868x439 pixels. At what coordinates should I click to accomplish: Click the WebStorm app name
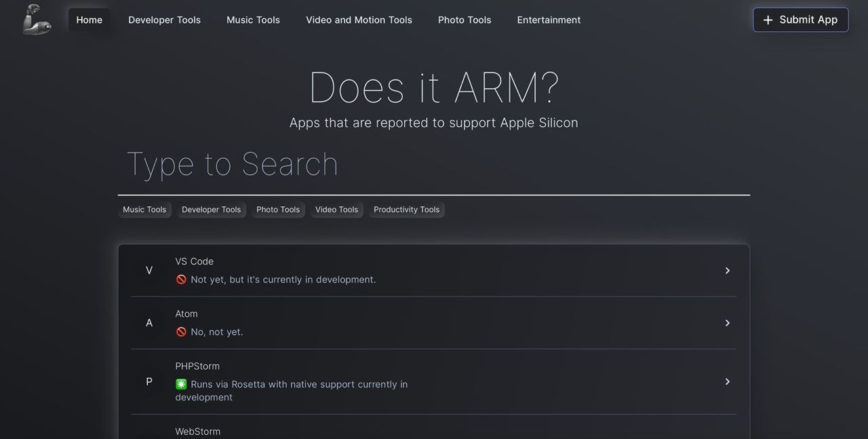198,432
